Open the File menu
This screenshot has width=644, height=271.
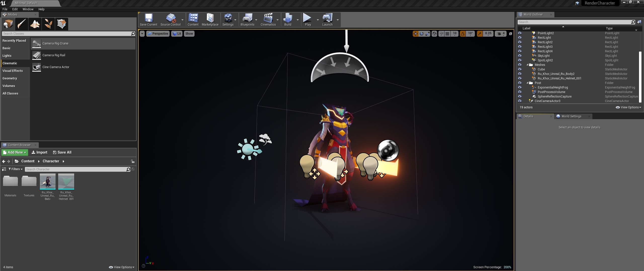click(x=5, y=9)
